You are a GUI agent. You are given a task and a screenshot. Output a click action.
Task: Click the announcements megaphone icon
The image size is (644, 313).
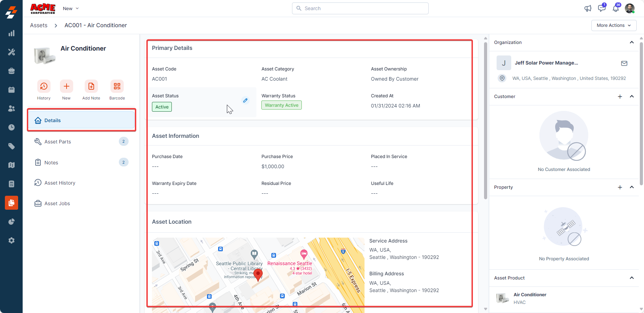pos(588,8)
